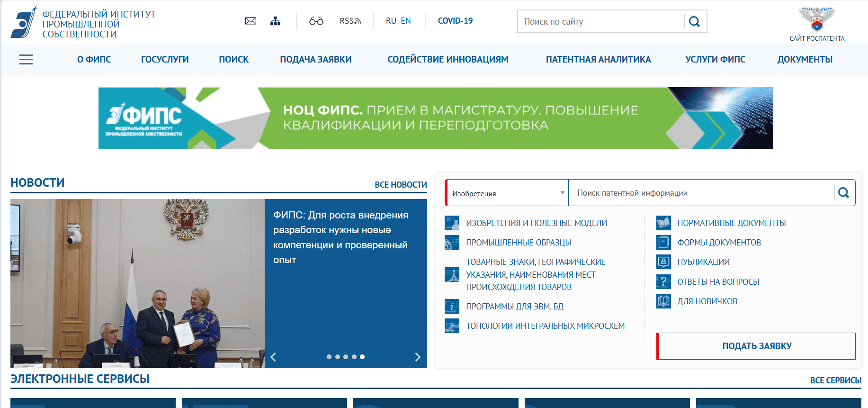This screenshot has width=868, height=408.
Task: Open the sitemap icon in header
Action: pos(275,21)
